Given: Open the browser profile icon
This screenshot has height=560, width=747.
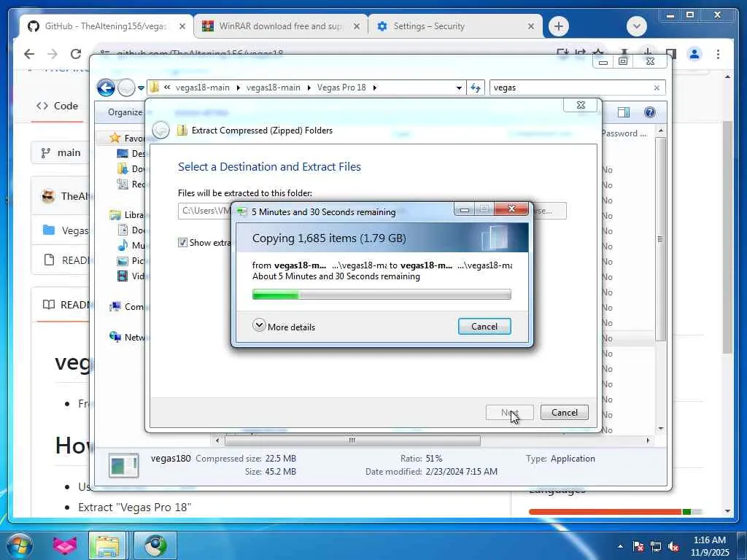Looking at the screenshot, I should tap(694, 54).
